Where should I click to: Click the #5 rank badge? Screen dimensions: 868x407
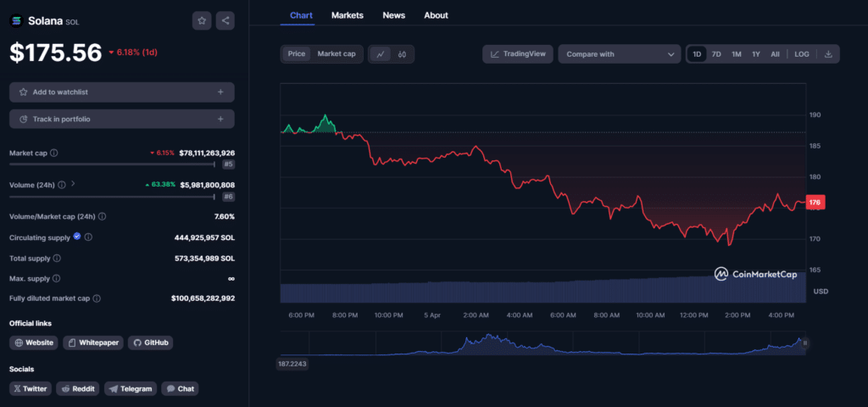point(229,164)
